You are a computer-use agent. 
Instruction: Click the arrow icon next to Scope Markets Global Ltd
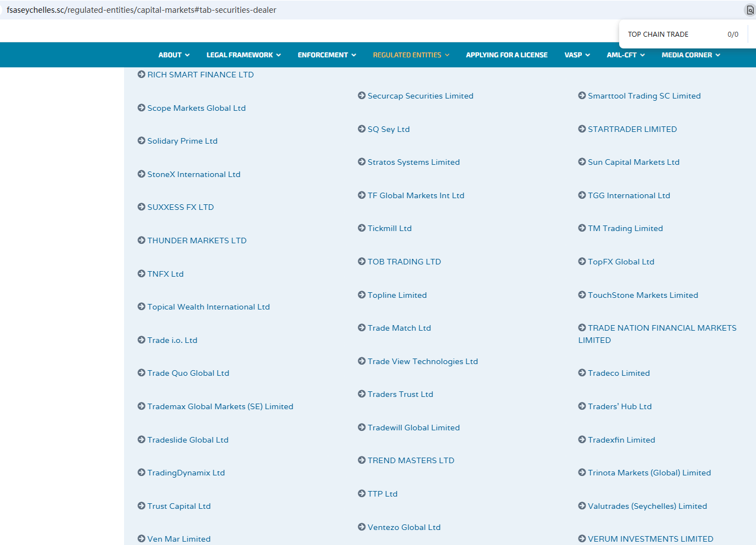click(141, 107)
